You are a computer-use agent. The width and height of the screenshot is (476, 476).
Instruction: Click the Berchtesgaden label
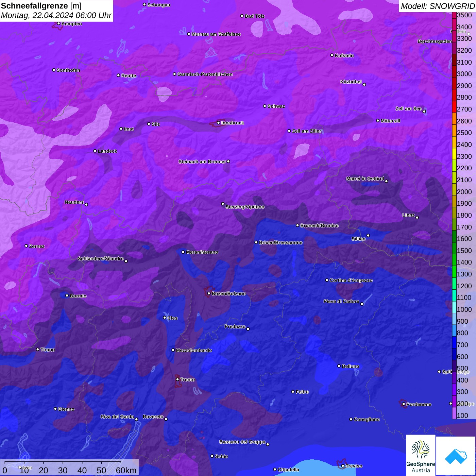tap(435, 41)
